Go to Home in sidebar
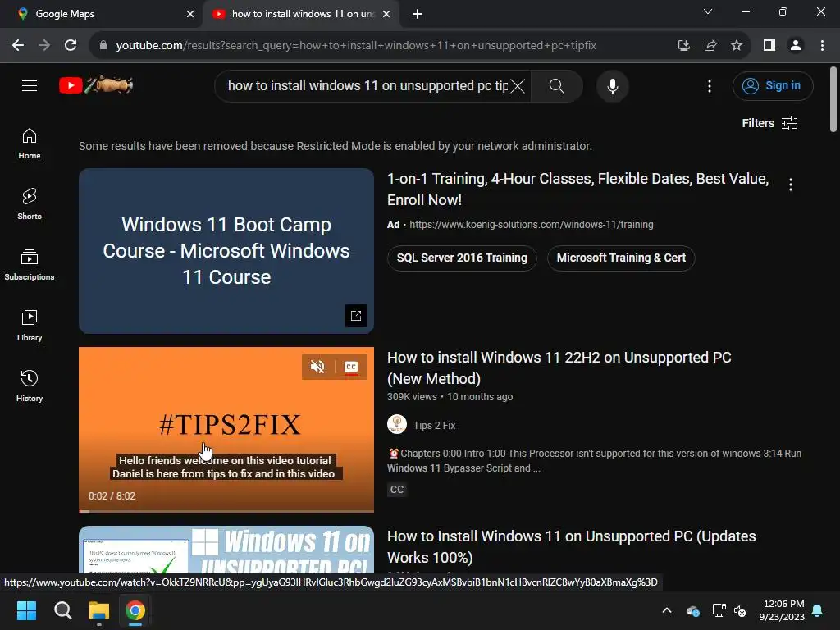Image resolution: width=840 pixels, height=630 pixels. (x=30, y=144)
